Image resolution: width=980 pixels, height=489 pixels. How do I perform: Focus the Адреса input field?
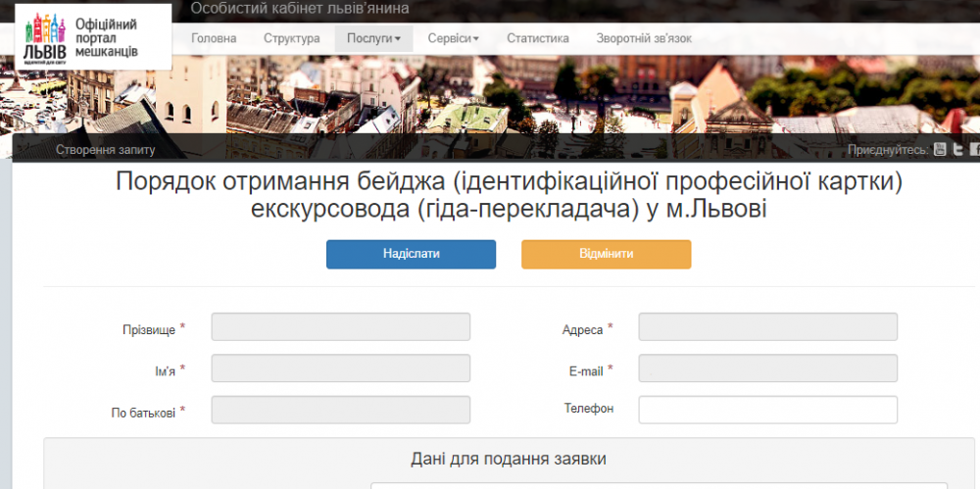click(x=768, y=327)
